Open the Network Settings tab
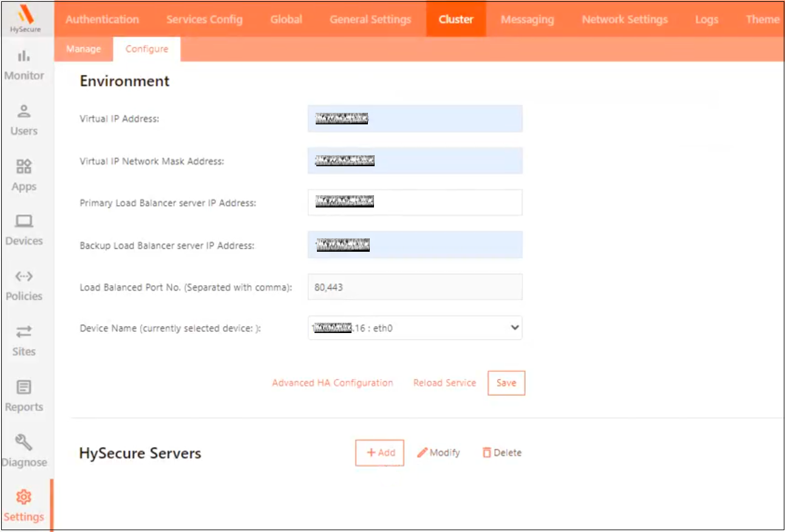 pyautogui.click(x=624, y=19)
